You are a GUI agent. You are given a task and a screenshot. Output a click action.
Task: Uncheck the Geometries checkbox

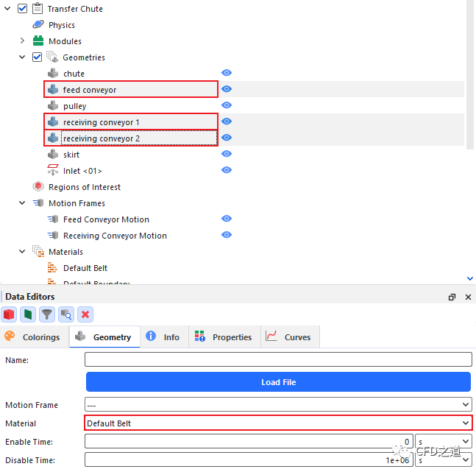coord(37,57)
